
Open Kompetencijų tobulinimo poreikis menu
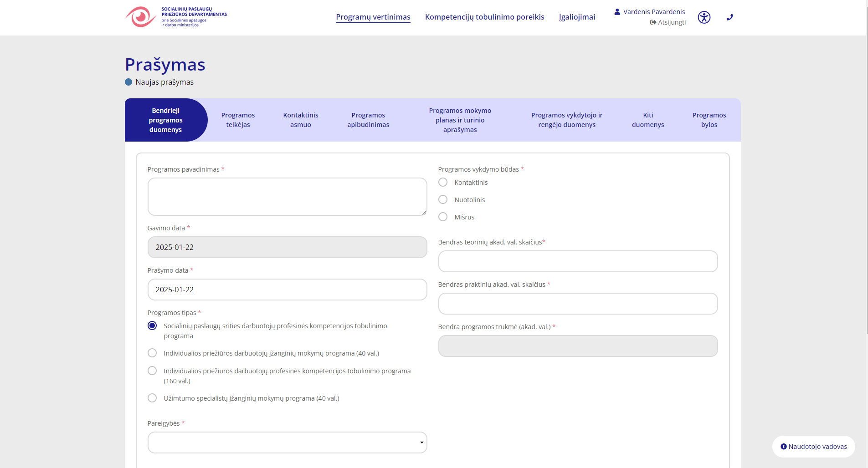pos(484,17)
